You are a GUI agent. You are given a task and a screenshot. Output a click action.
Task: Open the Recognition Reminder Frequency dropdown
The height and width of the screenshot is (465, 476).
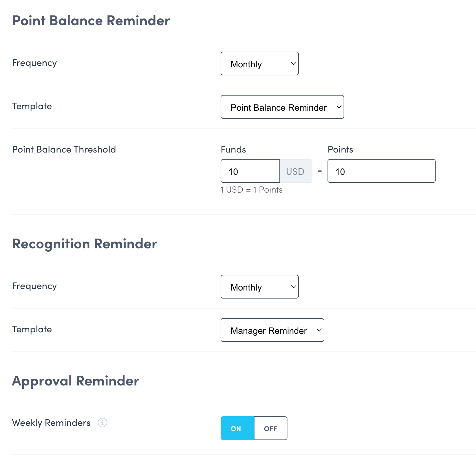point(259,287)
